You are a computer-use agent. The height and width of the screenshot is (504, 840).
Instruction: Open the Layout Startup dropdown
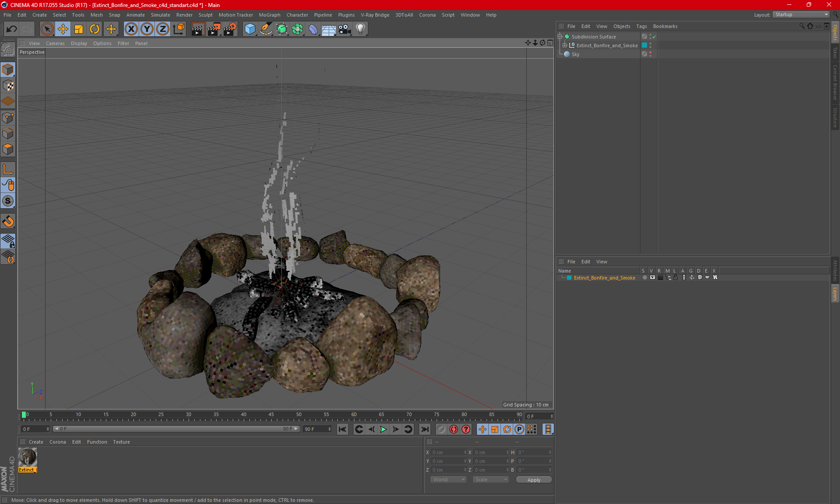(801, 14)
